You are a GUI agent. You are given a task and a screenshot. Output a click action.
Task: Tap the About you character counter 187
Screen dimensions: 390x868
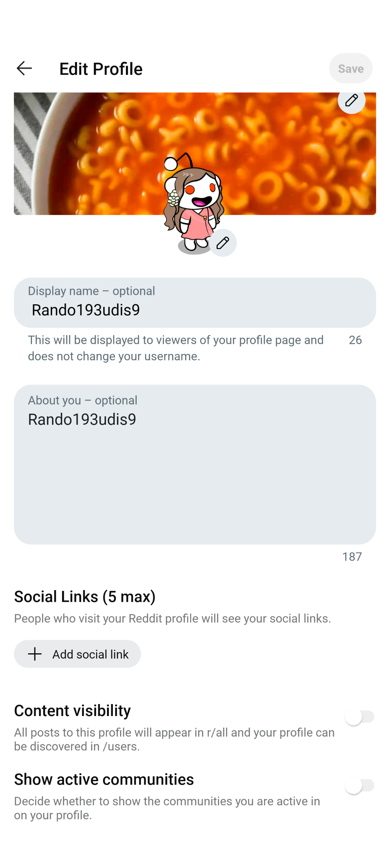point(352,556)
